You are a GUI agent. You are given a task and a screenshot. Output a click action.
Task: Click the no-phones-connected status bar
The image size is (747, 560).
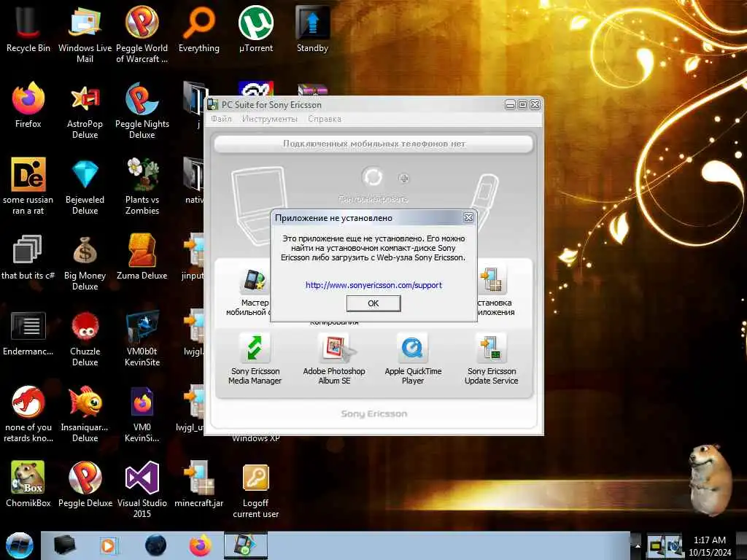pyautogui.click(x=373, y=144)
